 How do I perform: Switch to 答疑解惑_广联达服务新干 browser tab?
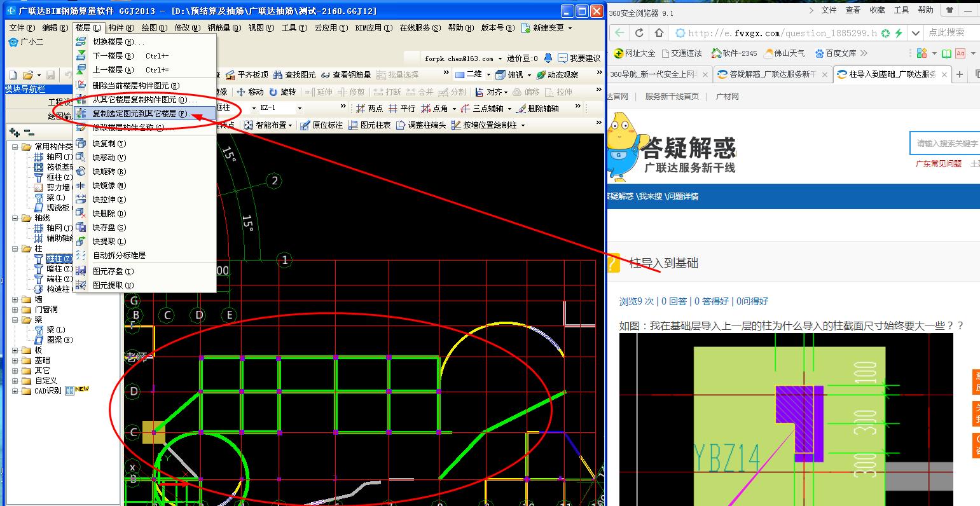[x=773, y=74]
